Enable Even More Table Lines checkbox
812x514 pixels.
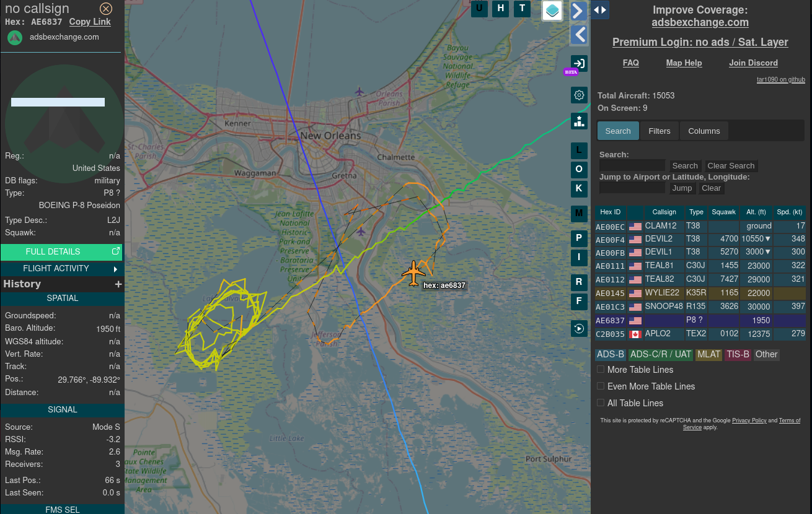601,386
